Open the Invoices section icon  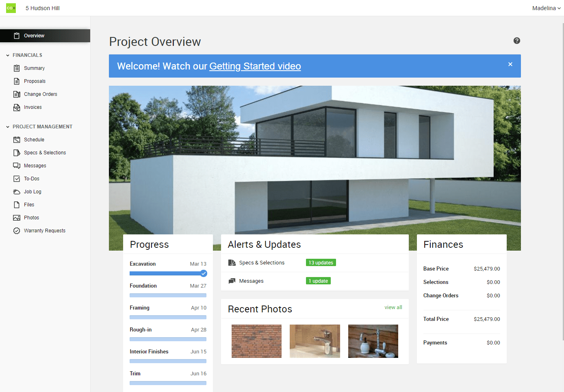pos(17,107)
